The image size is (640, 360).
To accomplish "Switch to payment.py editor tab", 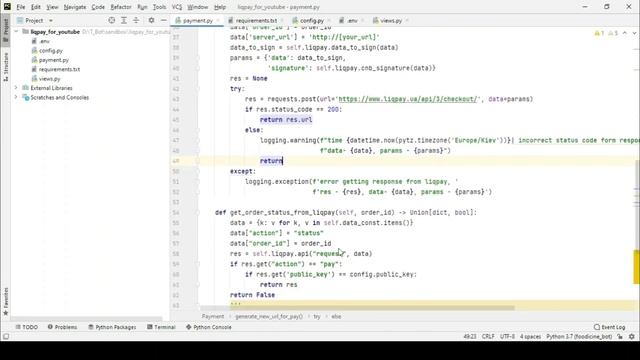I will [198, 20].
